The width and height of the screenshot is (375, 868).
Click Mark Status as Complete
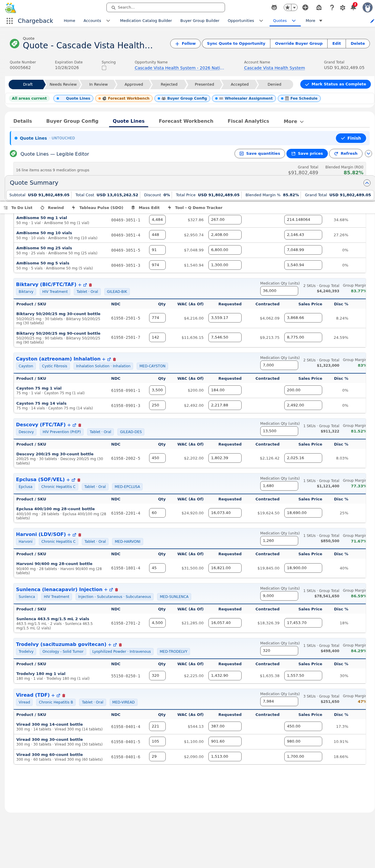(335, 84)
